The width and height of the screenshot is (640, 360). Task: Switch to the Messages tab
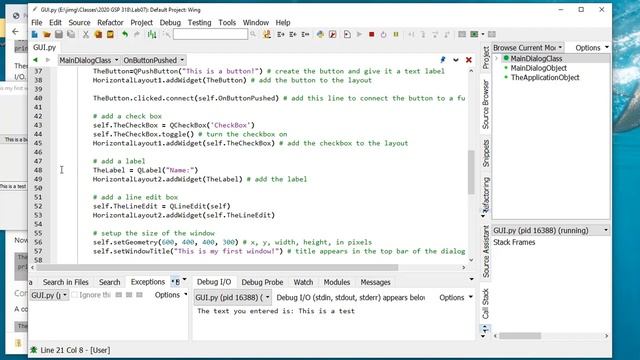click(375, 282)
